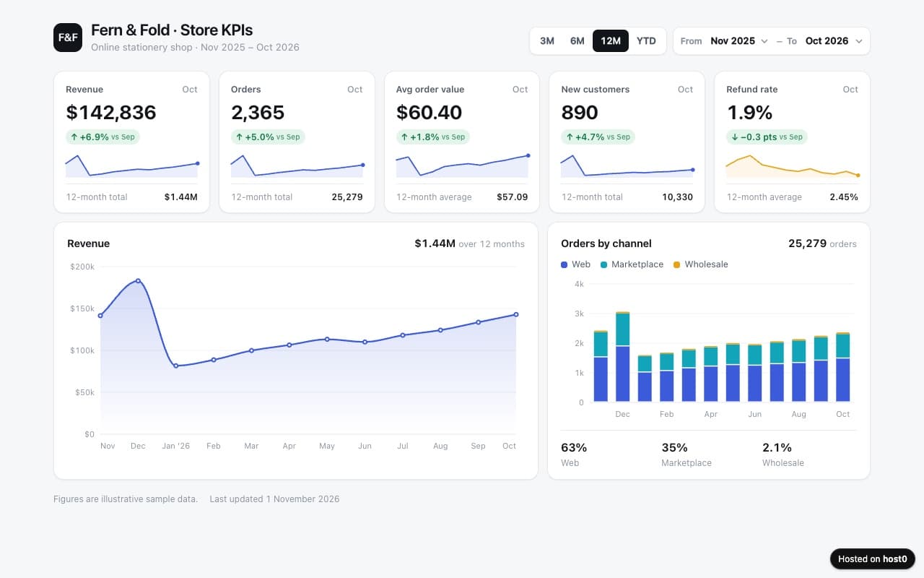The height and width of the screenshot is (578, 924).
Task: Click the $200k axis label on Revenue chart
Action: (82, 267)
